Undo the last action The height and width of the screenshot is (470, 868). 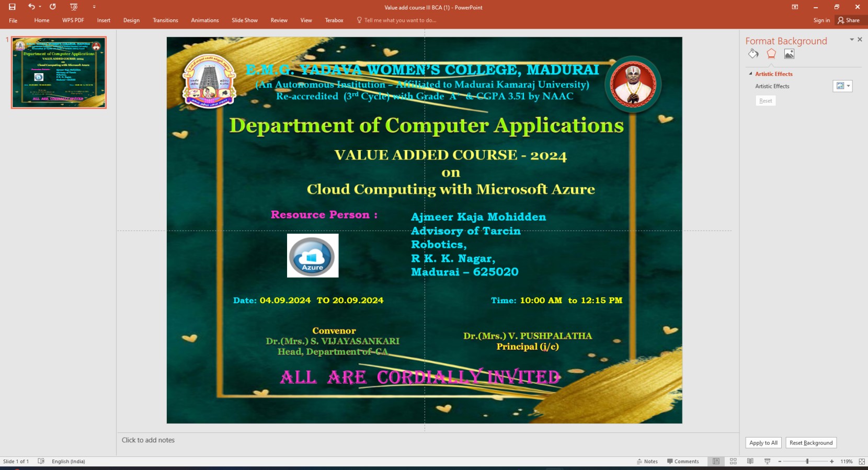(31, 7)
